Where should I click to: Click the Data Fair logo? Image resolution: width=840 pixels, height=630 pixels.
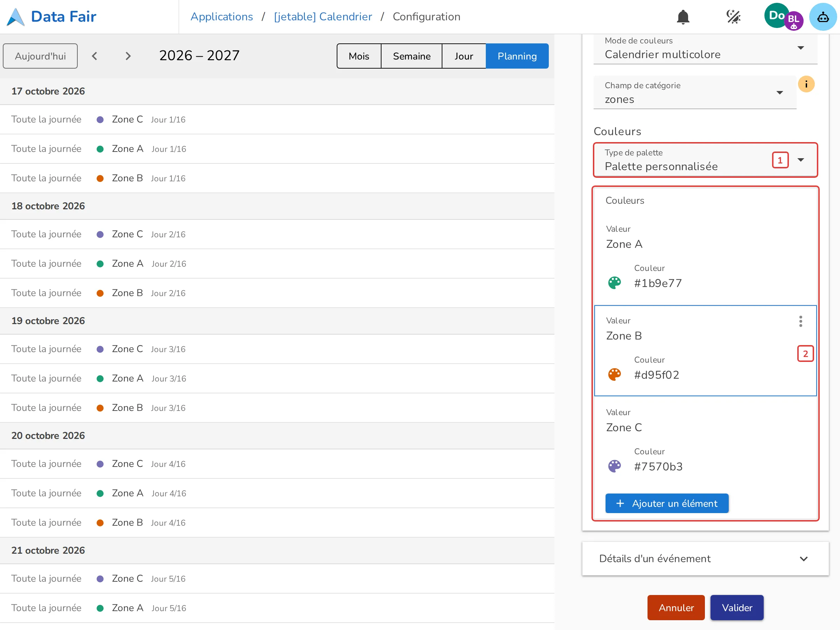(52, 17)
